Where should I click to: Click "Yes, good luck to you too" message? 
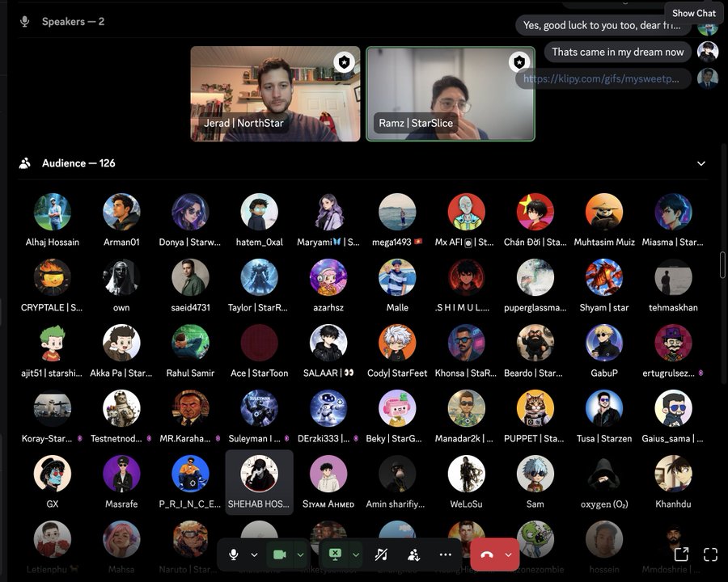(x=602, y=25)
